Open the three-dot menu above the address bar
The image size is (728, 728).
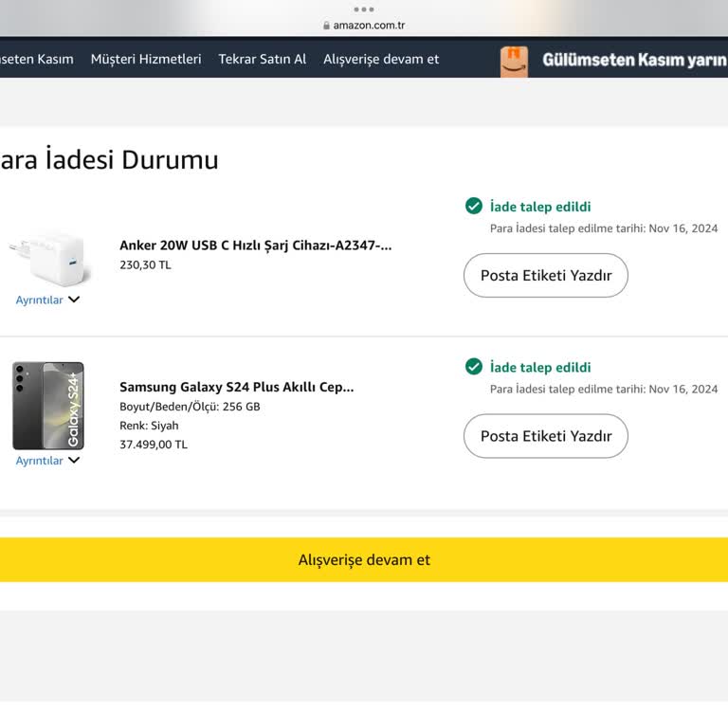(x=364, y=9)
